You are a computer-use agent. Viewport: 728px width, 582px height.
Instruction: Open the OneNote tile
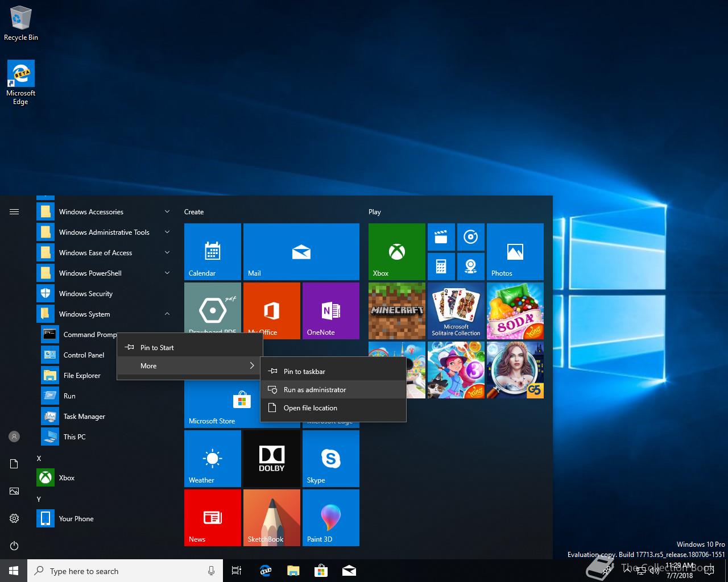coord(331,311)
